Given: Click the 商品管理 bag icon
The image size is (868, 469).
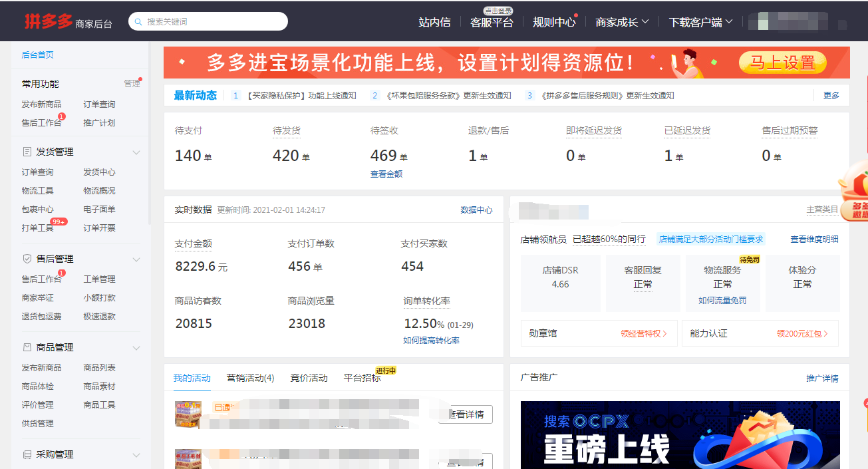Looking at the screenshot, I should click(x=27, y=347).
